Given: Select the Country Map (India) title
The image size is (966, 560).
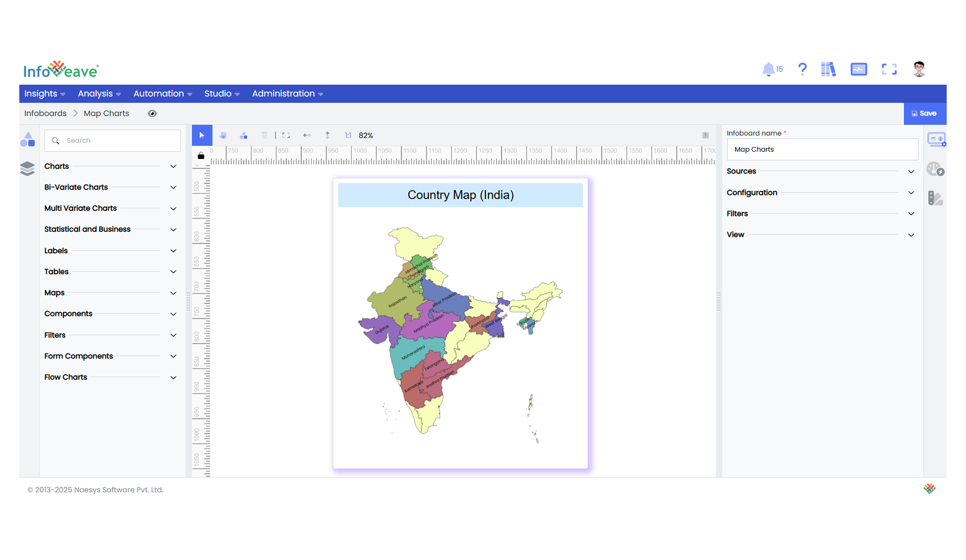Looking at the screenshot, I should pos(460,195).
